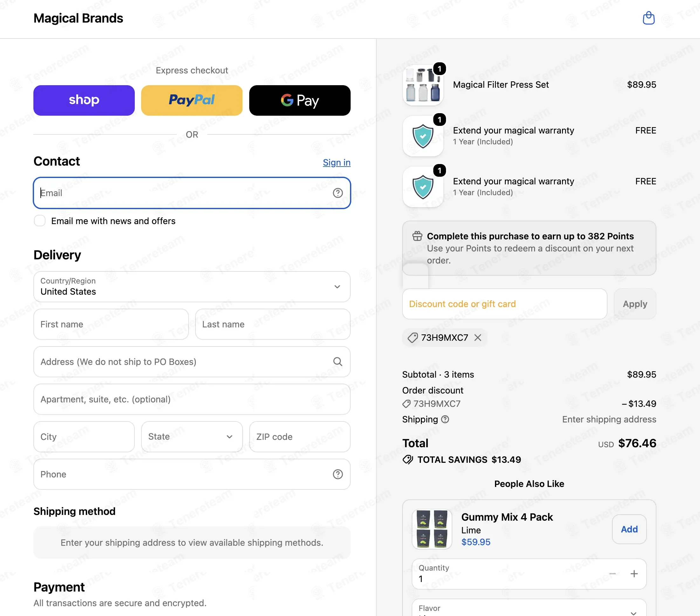Open the shopping bag cart icon

click(648, 18)
